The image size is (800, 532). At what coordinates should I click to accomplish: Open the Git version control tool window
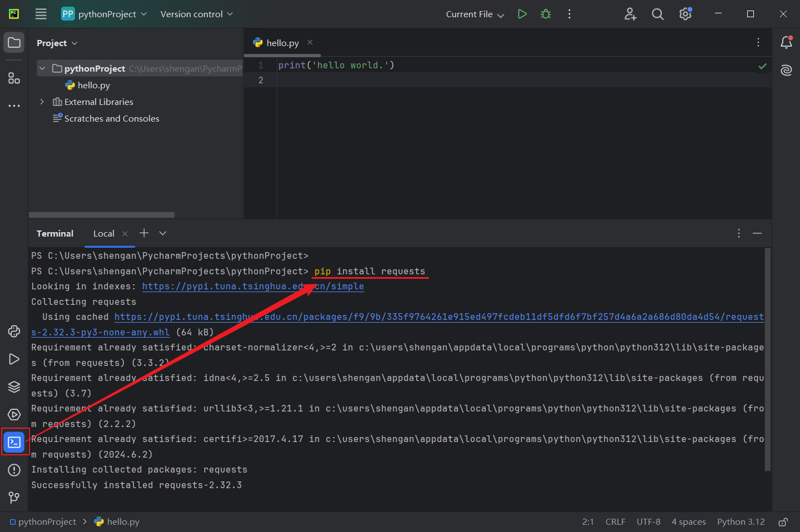click(14, 498)
